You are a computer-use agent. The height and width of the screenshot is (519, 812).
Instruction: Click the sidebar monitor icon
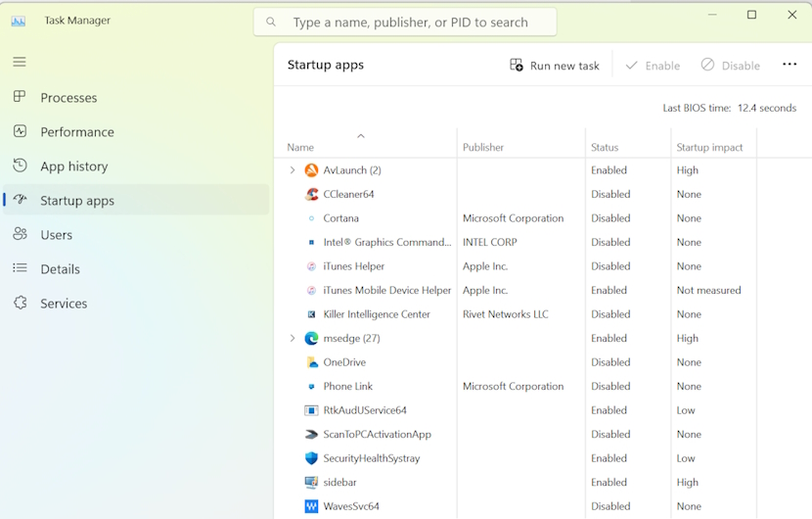[x=311, y=482]
